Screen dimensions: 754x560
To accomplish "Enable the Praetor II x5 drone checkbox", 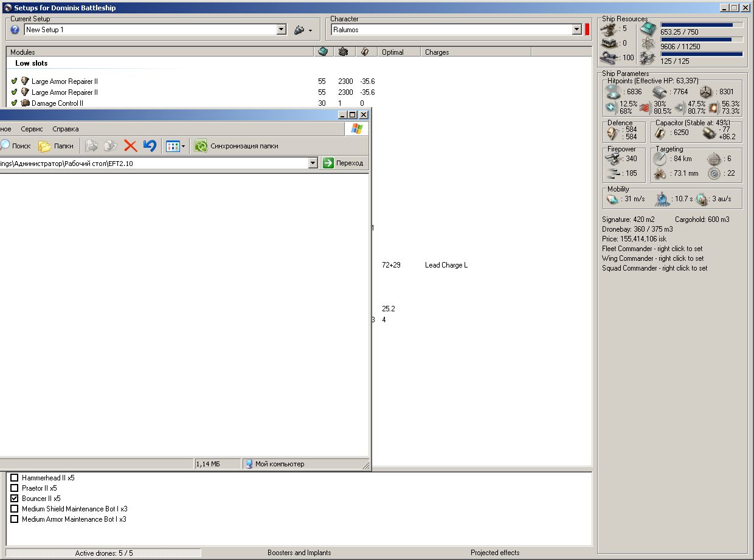I will (x=15, y=488).
